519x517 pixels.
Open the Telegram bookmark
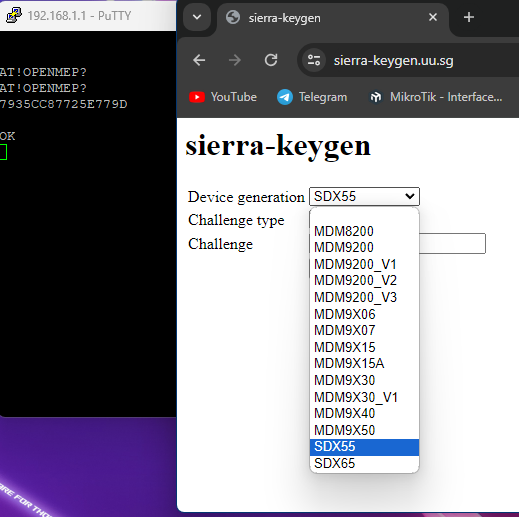[312, 97]
